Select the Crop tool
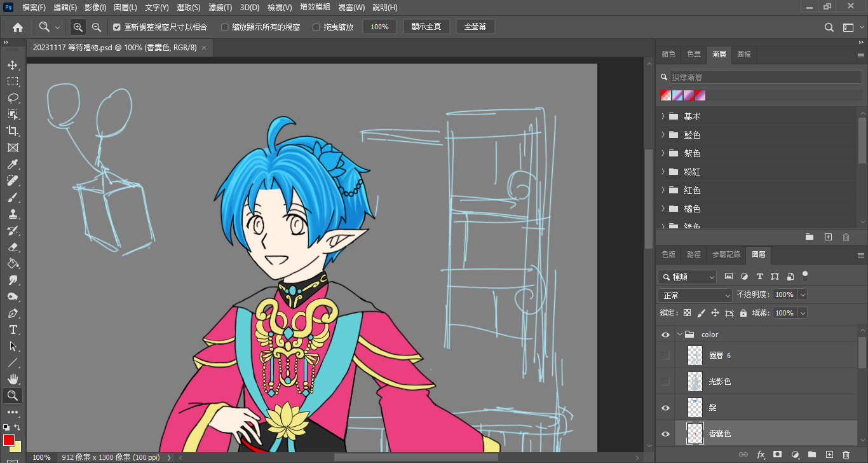868x463 pixels. coord(13,131)
